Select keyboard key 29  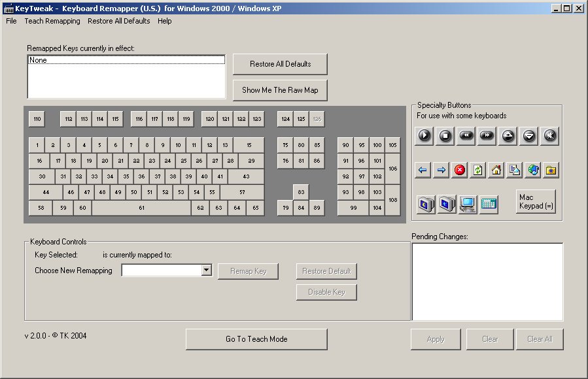pyautogui.click(x=251, y=161)
